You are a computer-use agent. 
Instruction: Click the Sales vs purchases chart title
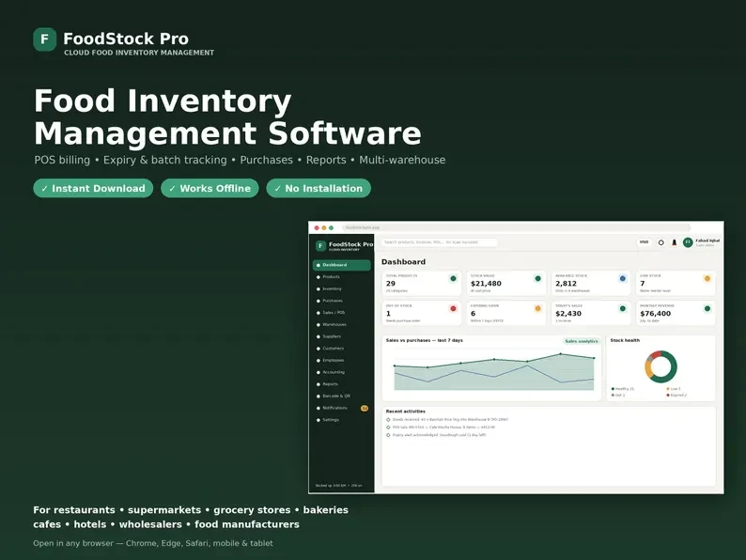click(x=424, y=341)
